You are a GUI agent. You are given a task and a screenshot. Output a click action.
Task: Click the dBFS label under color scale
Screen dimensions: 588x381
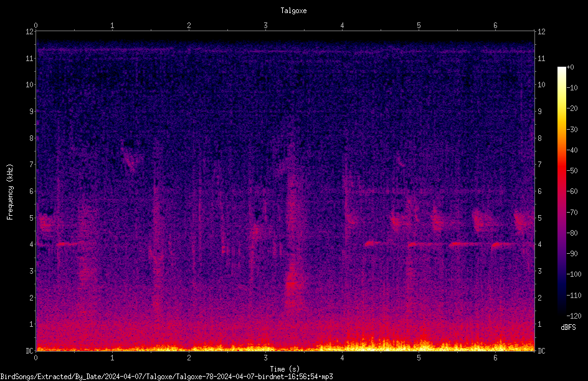click(568, 327)
